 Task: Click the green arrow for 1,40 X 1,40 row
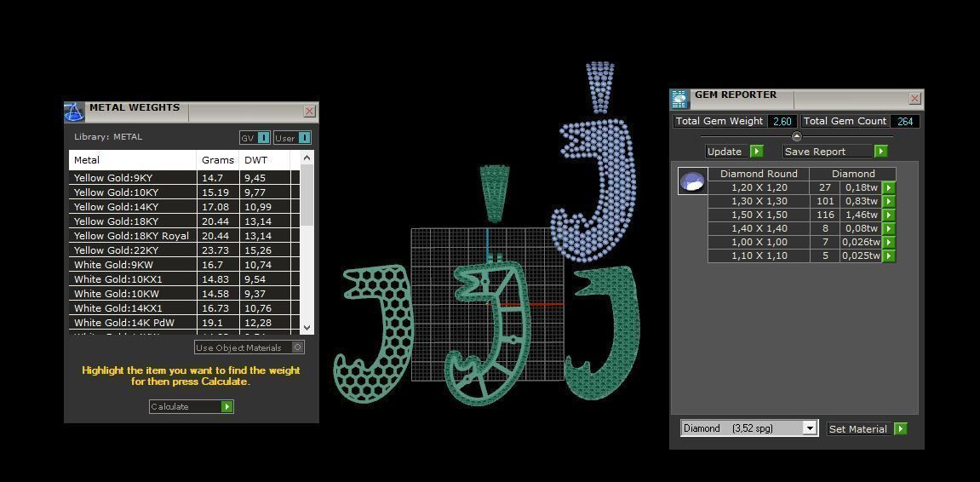[x=888, y=229]
